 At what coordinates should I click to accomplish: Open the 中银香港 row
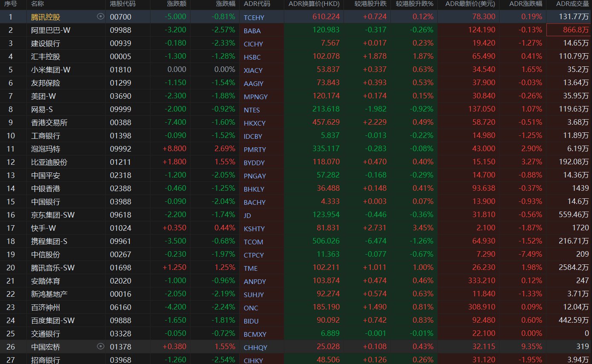click(x=296, y=189)
